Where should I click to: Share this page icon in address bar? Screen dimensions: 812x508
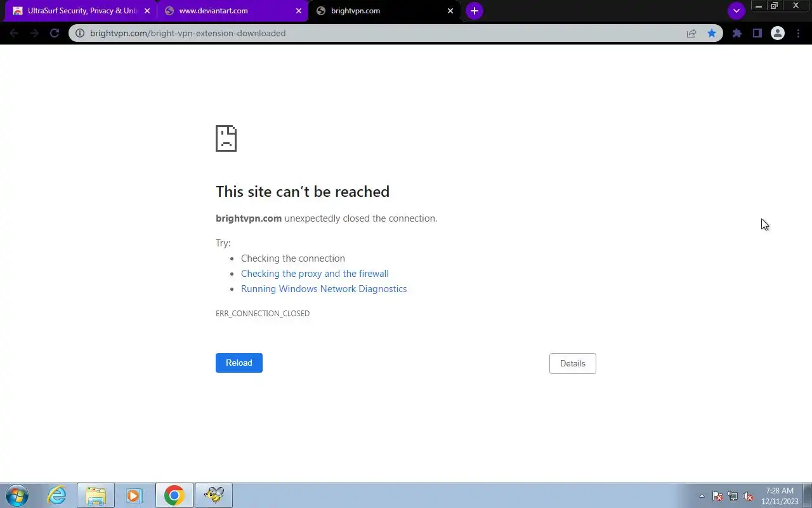point(691,33)
